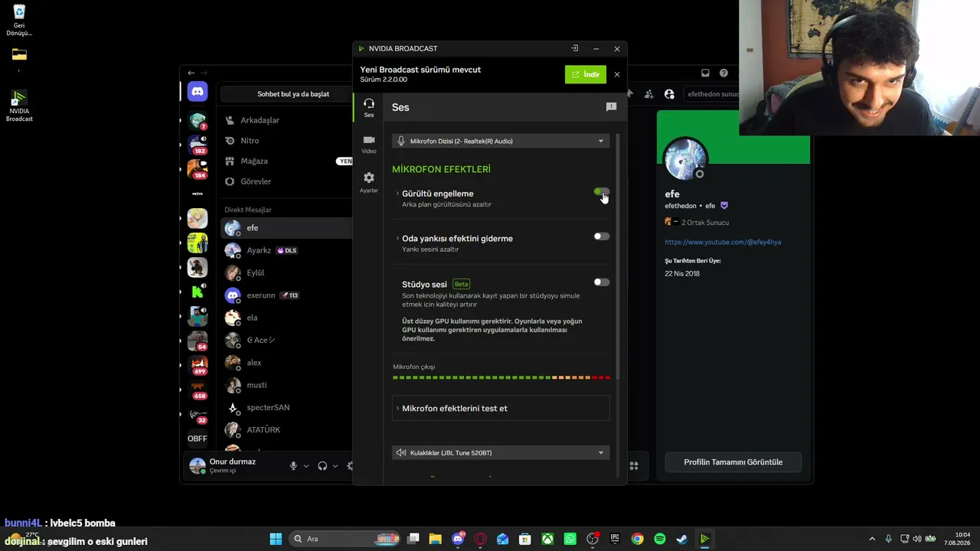Open the Kulaklıklar output device dropdown
Viewport: 980px width, 551px height.
pyautogui.click(x=501, y=452)
